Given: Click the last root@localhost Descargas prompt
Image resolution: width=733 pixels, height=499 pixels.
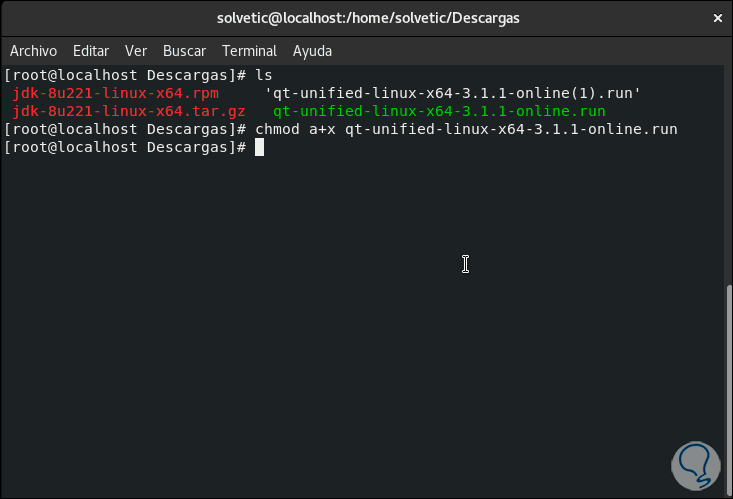Looking at the screenshot, I should pyautogui.click(x=125, y=147).
